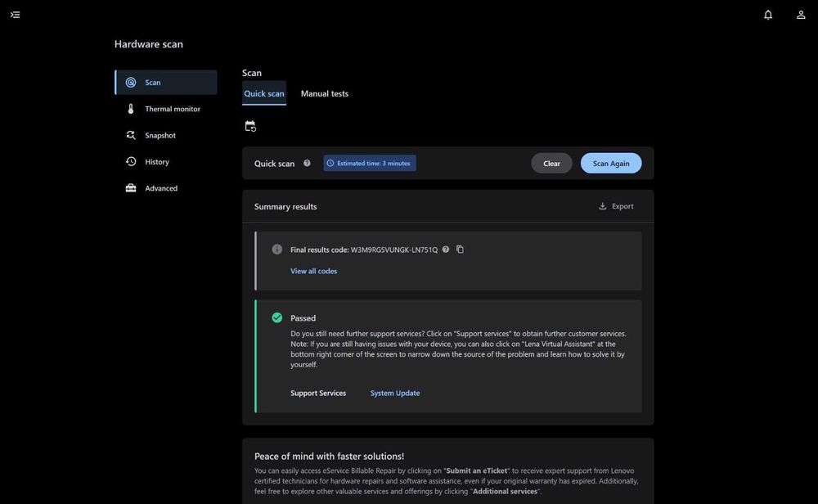Click the Snapshot icon in sidebar
This screenshot has width=818, height=504.
(131, 135)
